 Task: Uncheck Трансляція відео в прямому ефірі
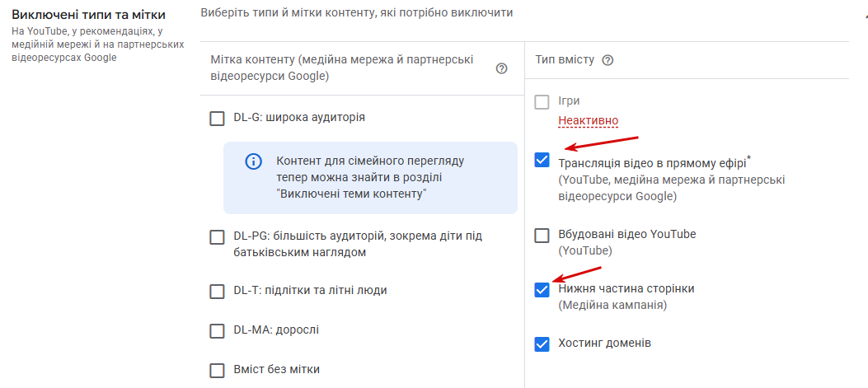pyautogui.click(x=542, y=161)
